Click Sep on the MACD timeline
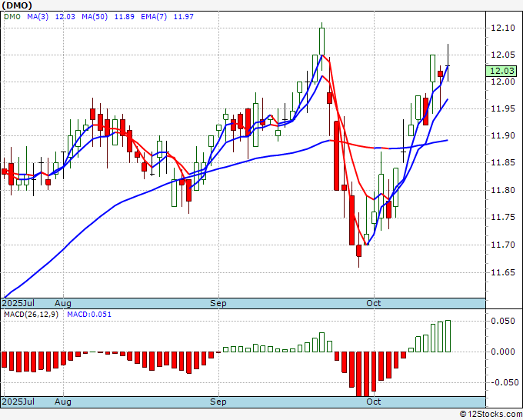The height and width of the screenshot is (420, 523). 218,402
